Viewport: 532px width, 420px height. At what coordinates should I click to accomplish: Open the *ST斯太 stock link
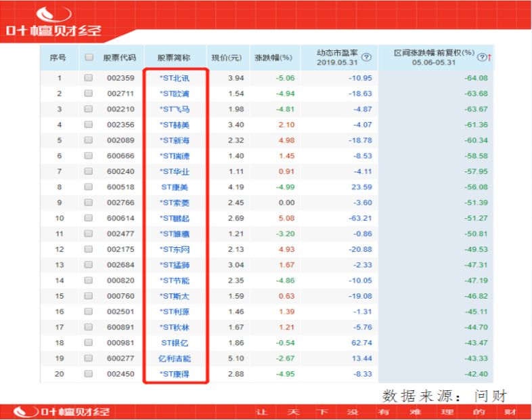click(x=175, y=297)
